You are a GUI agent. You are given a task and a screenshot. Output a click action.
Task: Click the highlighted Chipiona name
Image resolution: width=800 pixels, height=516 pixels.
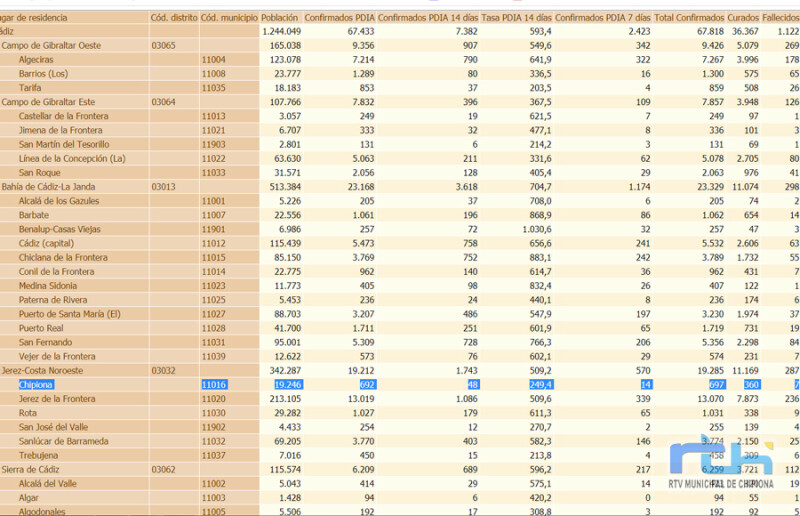36,385
